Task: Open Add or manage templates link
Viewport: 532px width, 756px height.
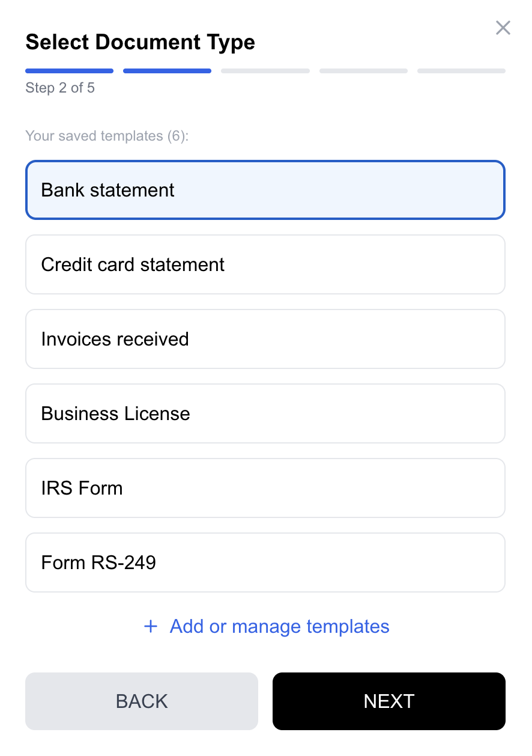Action: coord(279,627)
